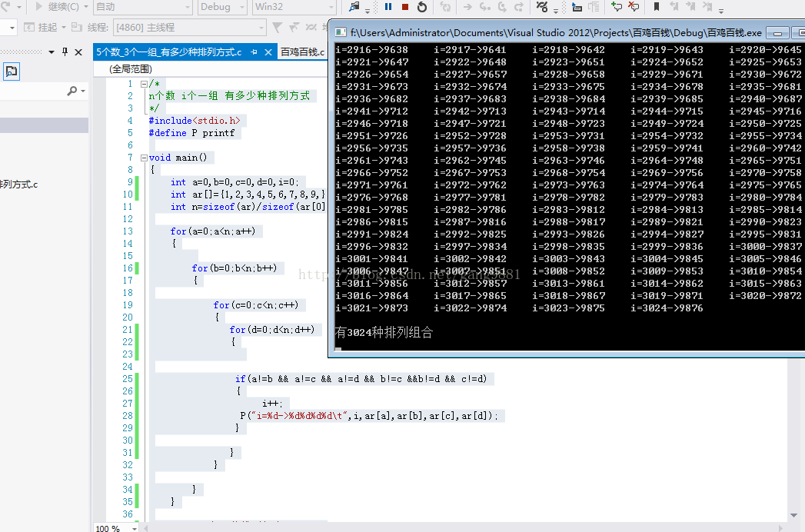The image size is (805, 532).
Task: Collapse the void main() function block
Action: (145, 158)
